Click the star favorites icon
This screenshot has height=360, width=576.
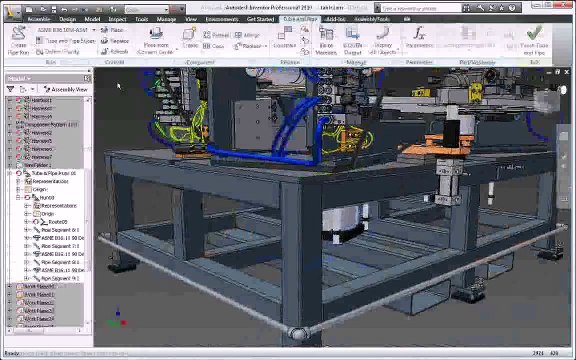[x=501, y=8]
